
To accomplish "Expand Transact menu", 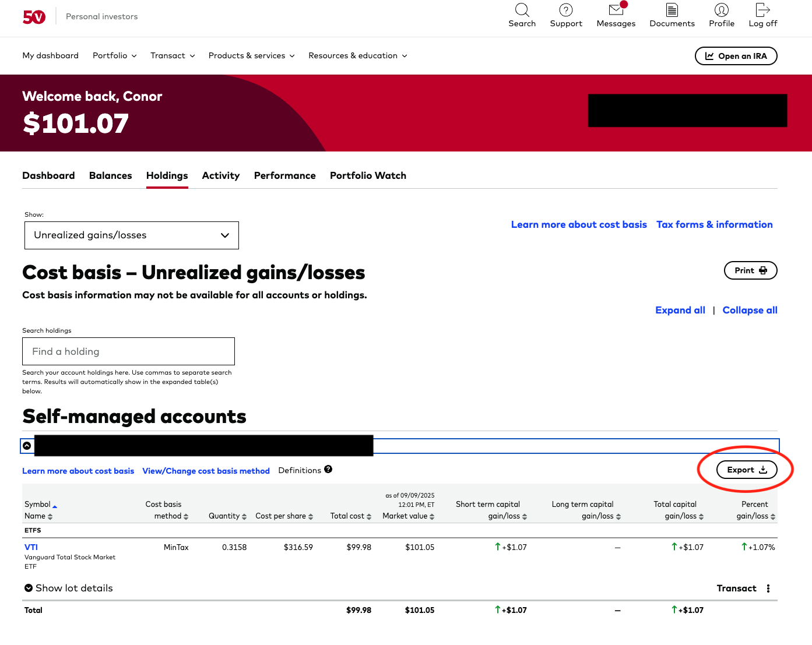I will click(x=173, y=55).
